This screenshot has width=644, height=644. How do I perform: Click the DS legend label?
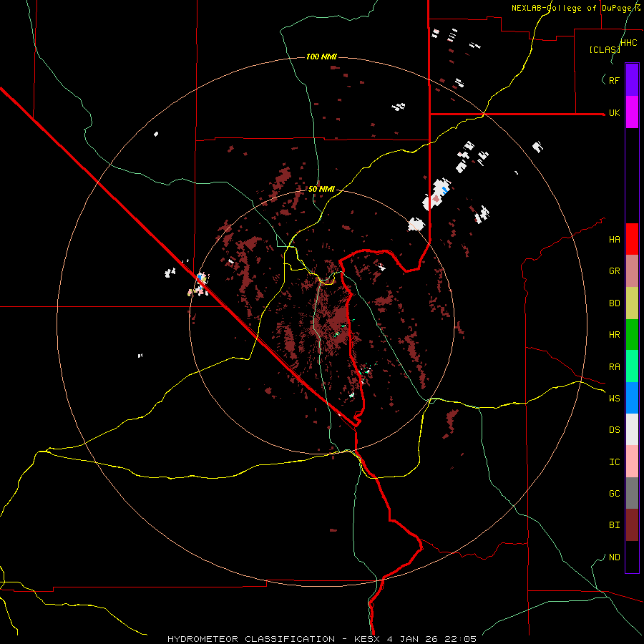[614, 430]
